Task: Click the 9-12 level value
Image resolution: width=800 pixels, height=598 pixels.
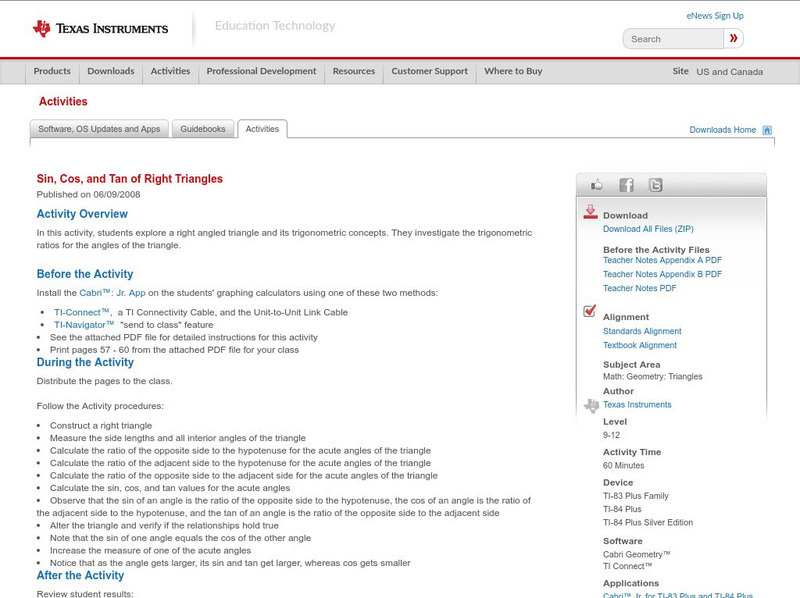Action: coord(611,435)
